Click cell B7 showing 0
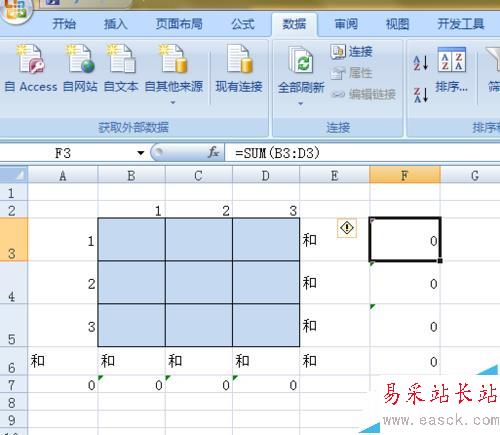The image size is (500, 435). (x=132, y=384)
